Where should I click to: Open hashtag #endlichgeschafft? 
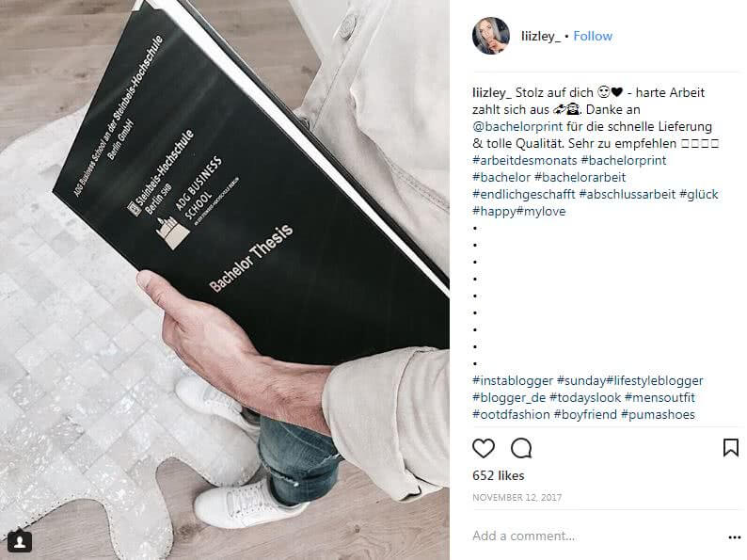click(524, 194)
